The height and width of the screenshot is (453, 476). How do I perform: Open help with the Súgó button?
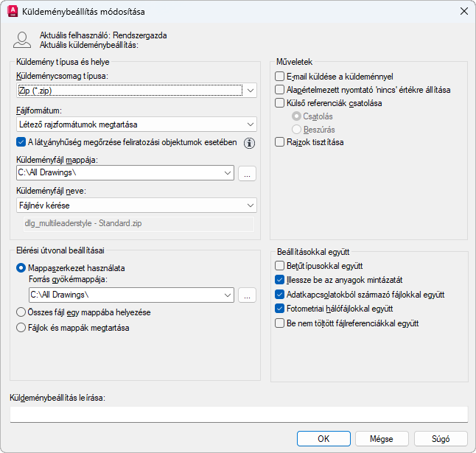click(x=441, y=438)
